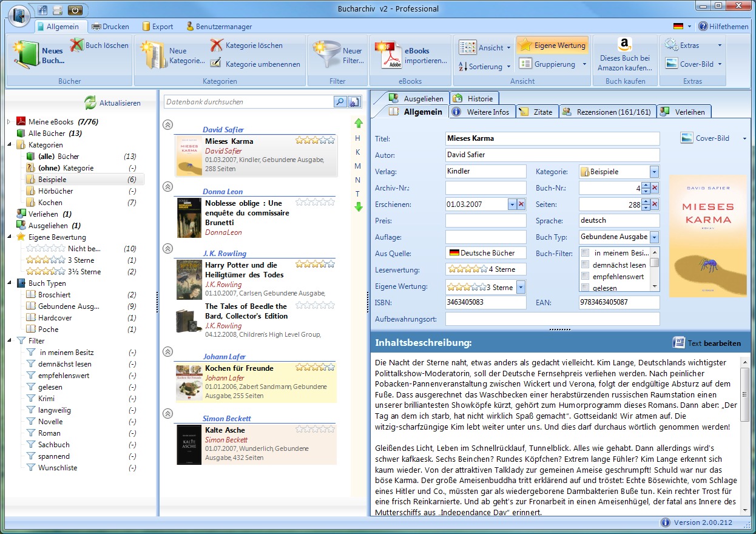
Task: Click the green up arrow in the index bar
Action: click(358, 123)
